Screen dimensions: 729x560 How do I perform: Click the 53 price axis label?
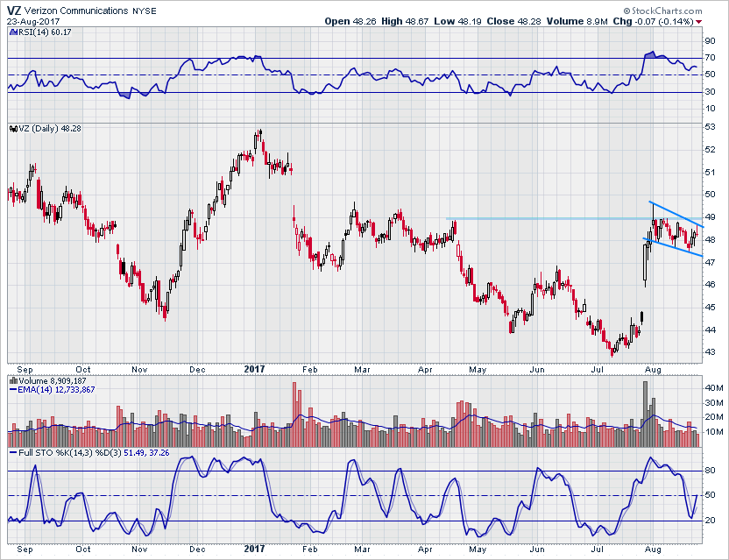click(710, 127)
